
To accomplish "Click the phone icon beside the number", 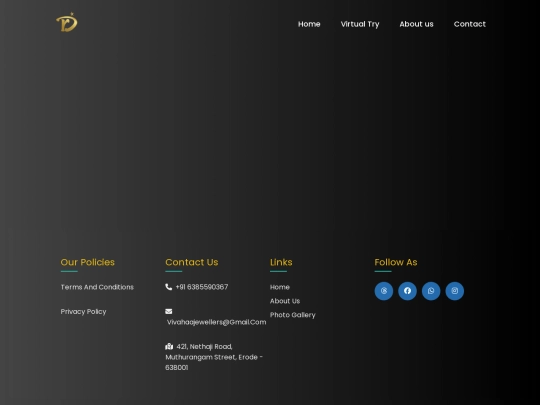I will point(168,287).
